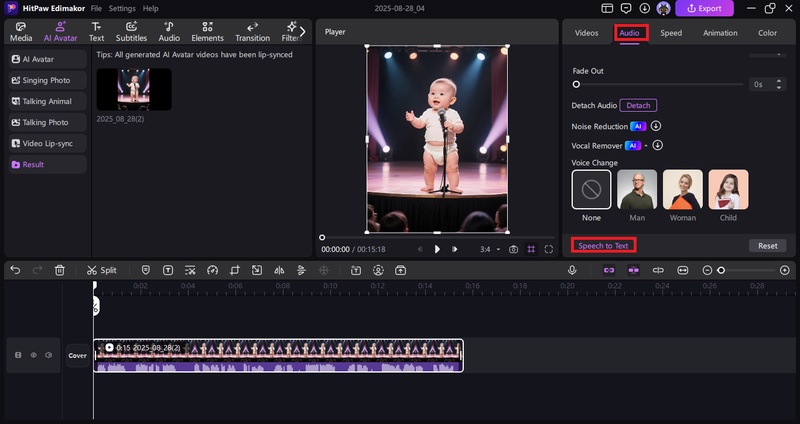Click the Speech to Text link
Screen dimensions: 800x424
point(603,245)
